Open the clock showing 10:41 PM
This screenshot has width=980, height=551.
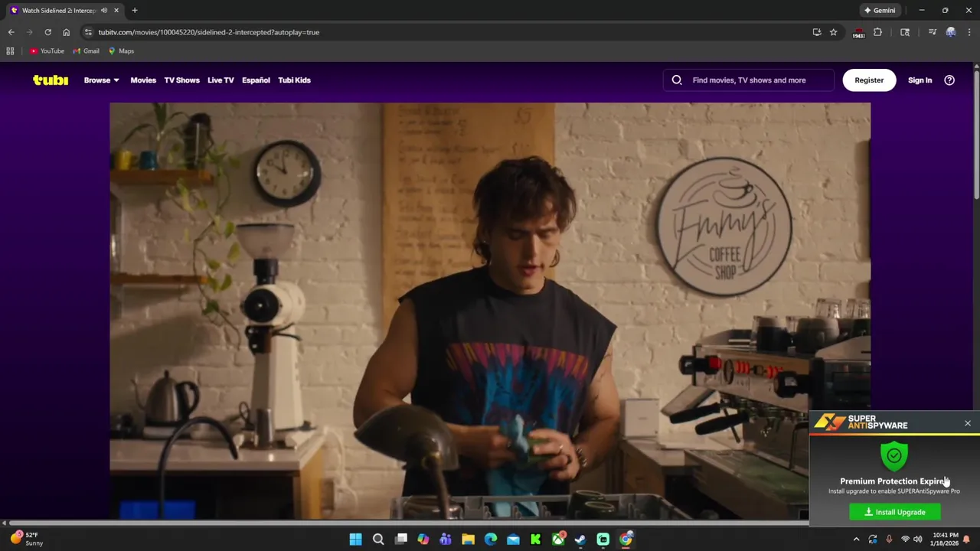coord(945,540)
